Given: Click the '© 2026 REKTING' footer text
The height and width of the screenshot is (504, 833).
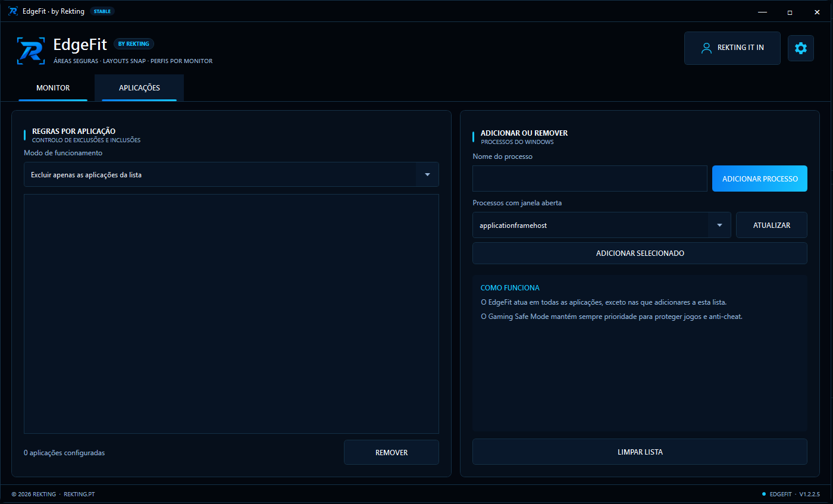Looking at the screenshot, I should [x=34, y=494].
